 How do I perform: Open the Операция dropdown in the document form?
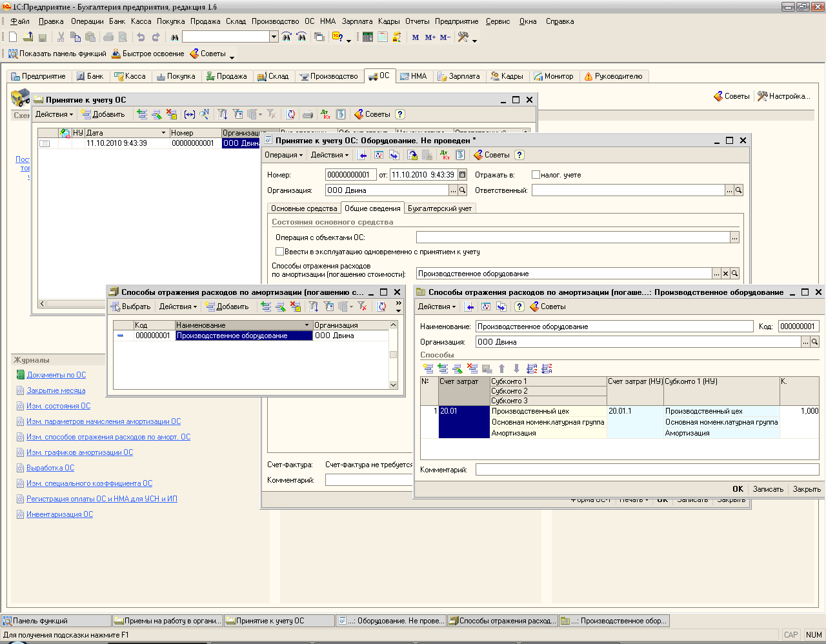(x=284, y=155)
